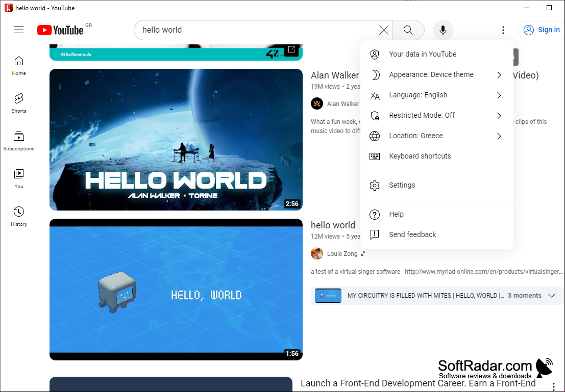Image resolution: width=565 pixels, height=392 pixels.
Task: Expand the 3 moments chevron
Action: (x=551, y=296)
